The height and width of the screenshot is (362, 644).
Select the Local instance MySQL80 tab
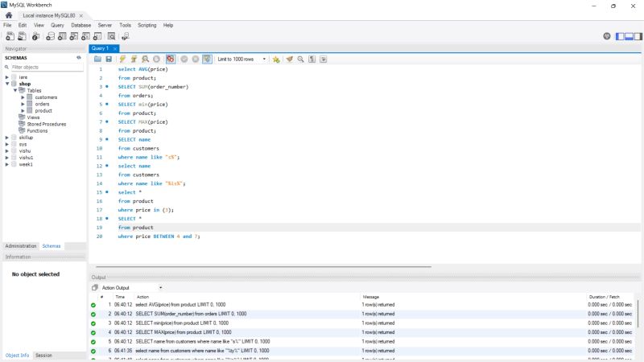49,15
